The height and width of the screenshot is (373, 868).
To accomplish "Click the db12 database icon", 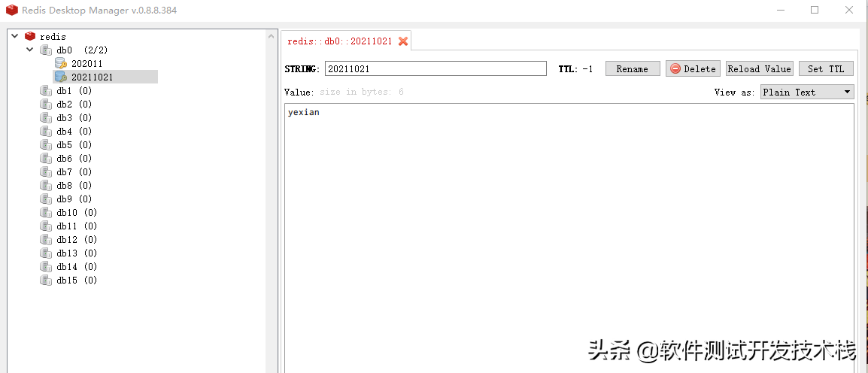I will (46, 240).
